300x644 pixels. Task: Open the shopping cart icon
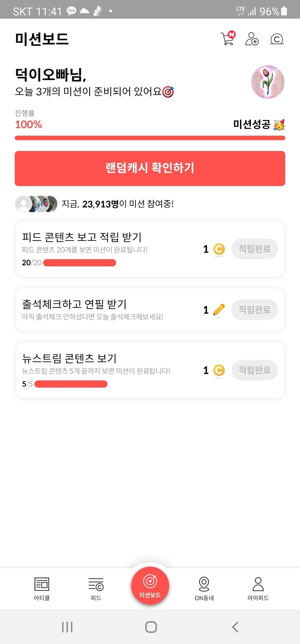point(228,39)
